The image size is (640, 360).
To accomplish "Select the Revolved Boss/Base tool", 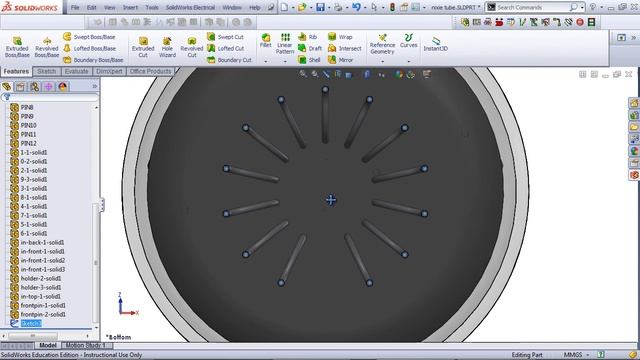I will [x=47, y=47].
